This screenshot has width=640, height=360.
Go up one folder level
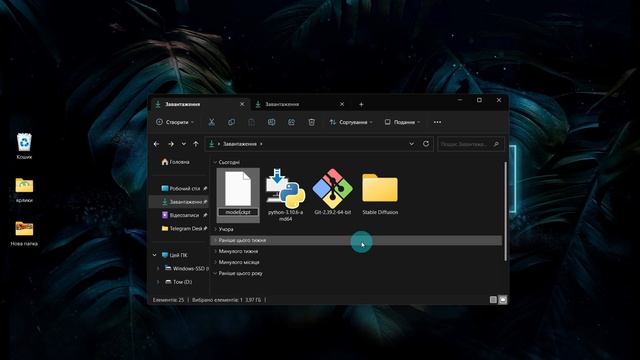(196, 144)
